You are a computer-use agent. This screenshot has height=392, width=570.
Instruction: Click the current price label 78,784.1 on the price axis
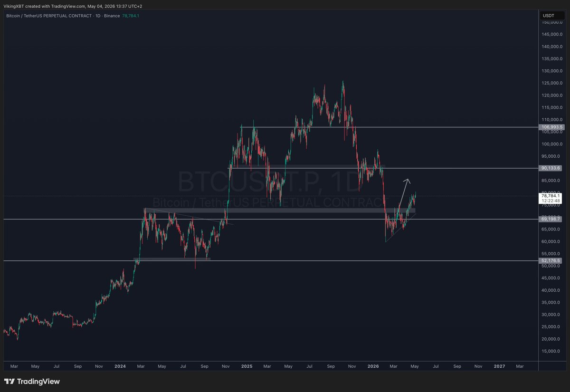551,195
